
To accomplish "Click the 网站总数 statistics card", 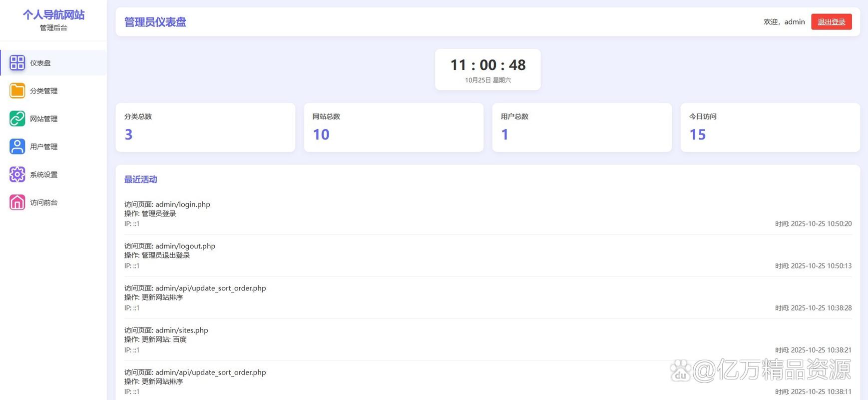I will pyautogui.click(x=394, y=127).
